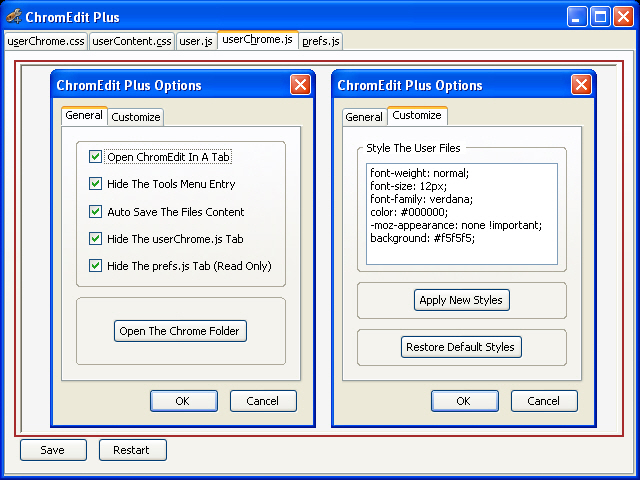
Task: Click the left dialog title 'ChromEdit Plus Options'
Action: coord(129,85)
